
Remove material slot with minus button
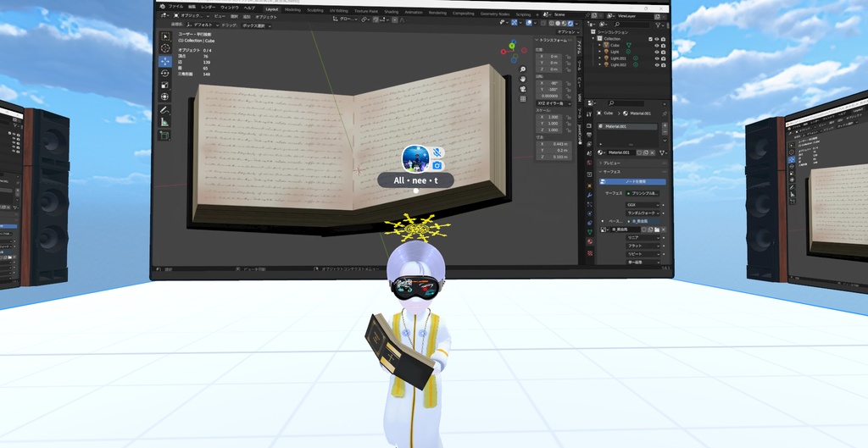pyautogui.click(x=665, y=132)
